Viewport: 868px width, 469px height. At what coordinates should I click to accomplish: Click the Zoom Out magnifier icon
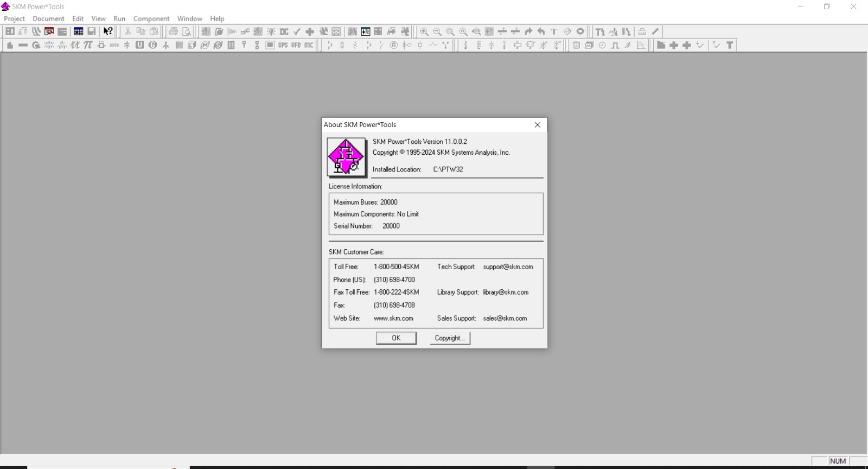[437, 31]
